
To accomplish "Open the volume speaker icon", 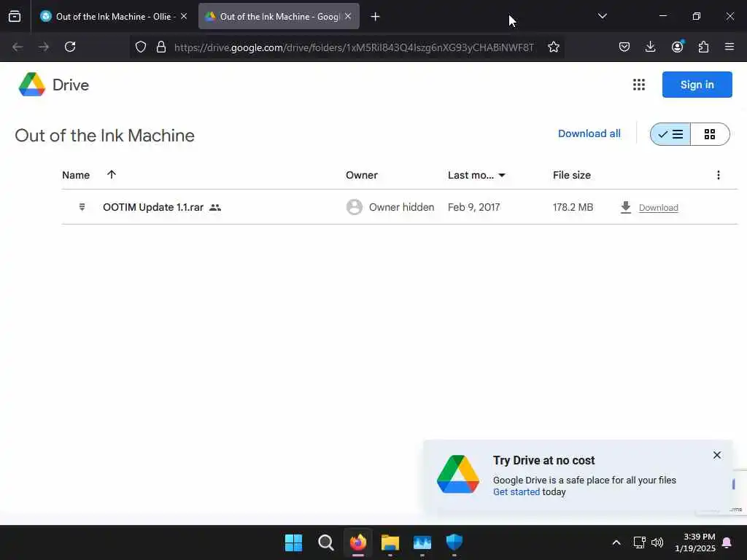I will click(657, 542).
